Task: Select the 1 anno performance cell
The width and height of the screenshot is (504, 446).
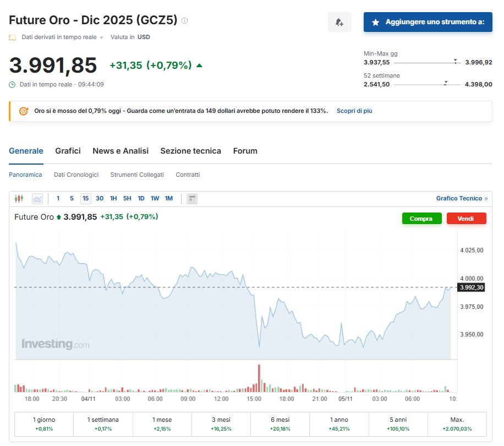Action: point(339,424)
